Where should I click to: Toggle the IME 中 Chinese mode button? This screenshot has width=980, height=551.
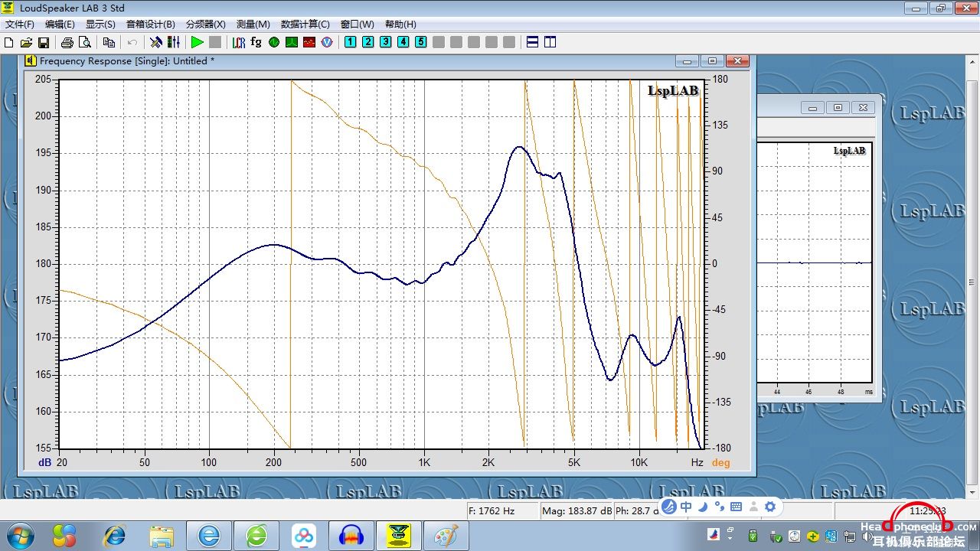[686, 507]
